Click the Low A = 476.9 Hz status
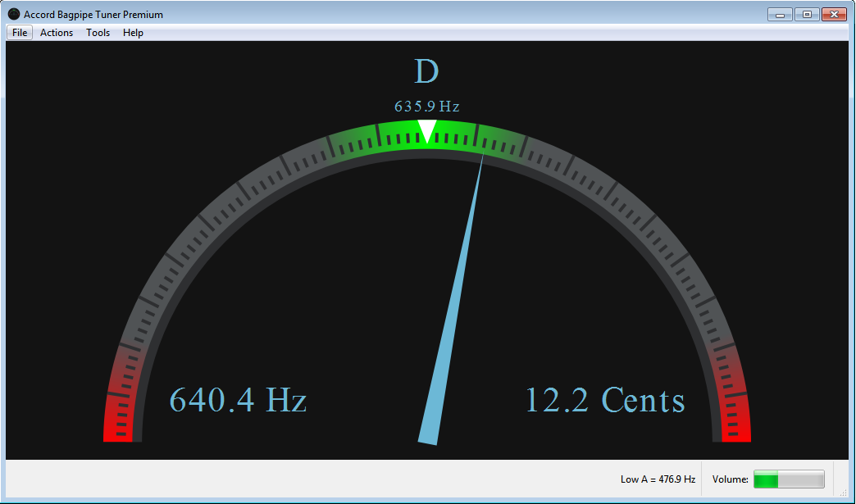 658,479
